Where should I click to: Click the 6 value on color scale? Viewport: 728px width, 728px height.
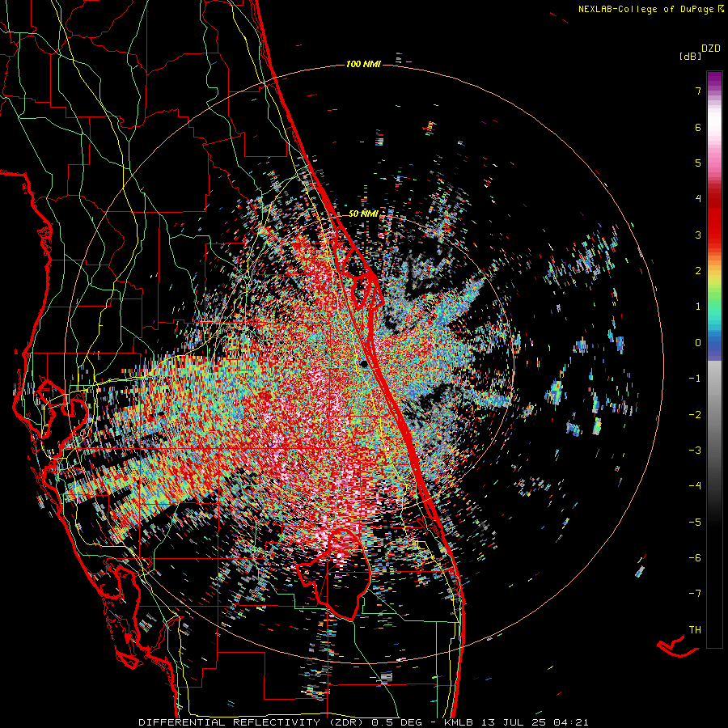698,127
